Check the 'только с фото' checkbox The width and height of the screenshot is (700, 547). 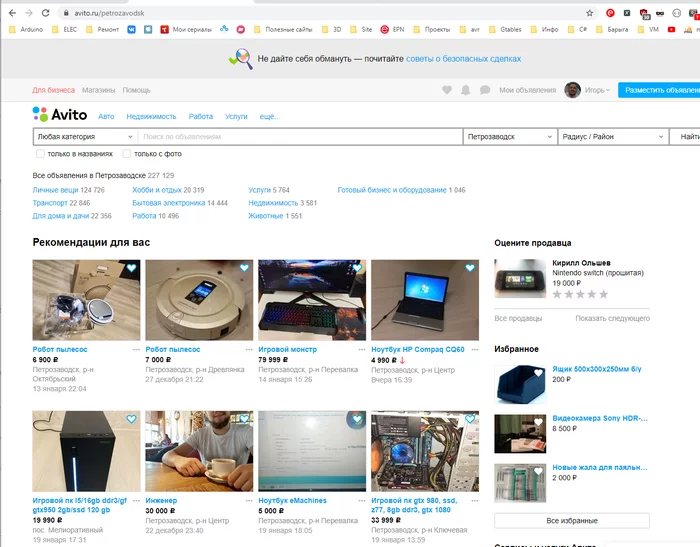127,154
